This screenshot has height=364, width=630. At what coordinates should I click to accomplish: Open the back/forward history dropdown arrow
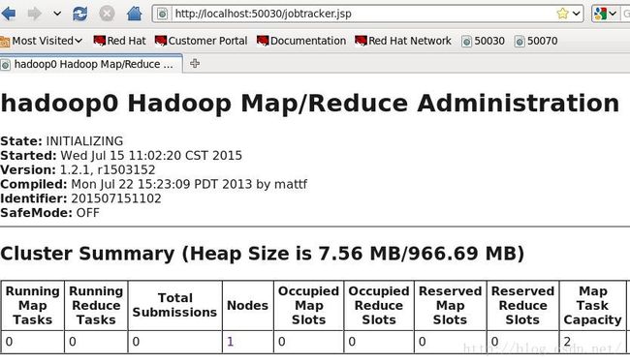[57, 15]
